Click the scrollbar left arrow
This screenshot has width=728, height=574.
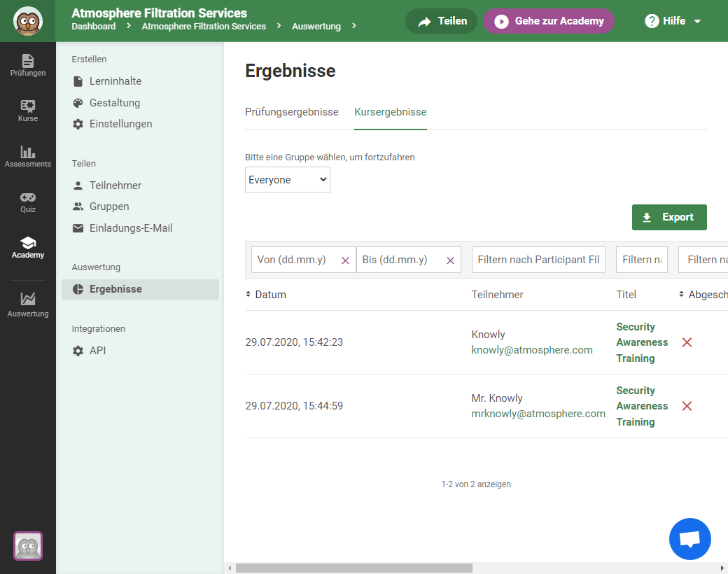230,568
